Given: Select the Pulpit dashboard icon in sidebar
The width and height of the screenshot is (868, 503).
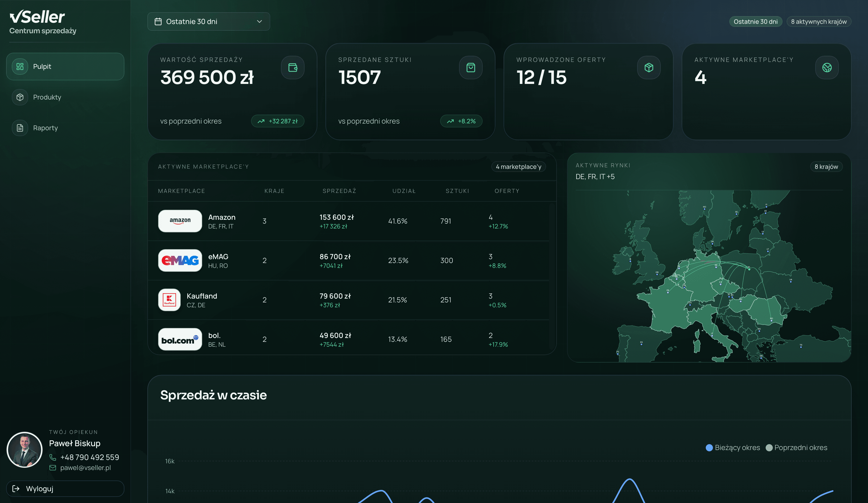Looking at the screenshot, I should (20, 67).
